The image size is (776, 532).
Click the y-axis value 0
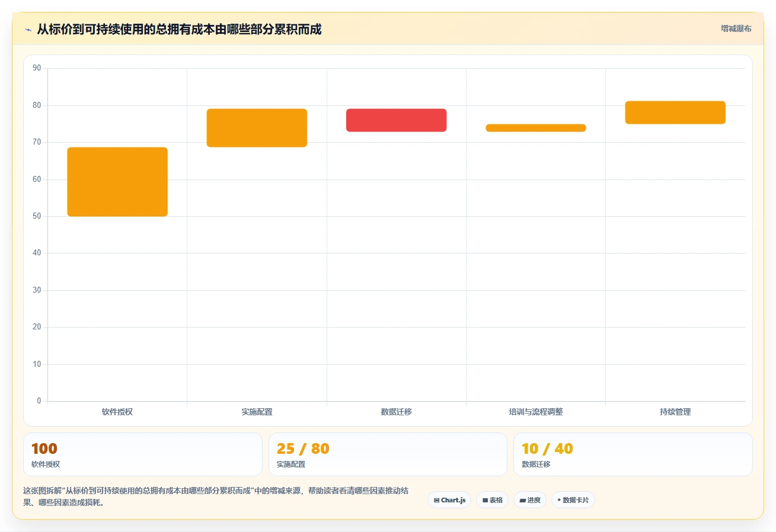[39, 401]
